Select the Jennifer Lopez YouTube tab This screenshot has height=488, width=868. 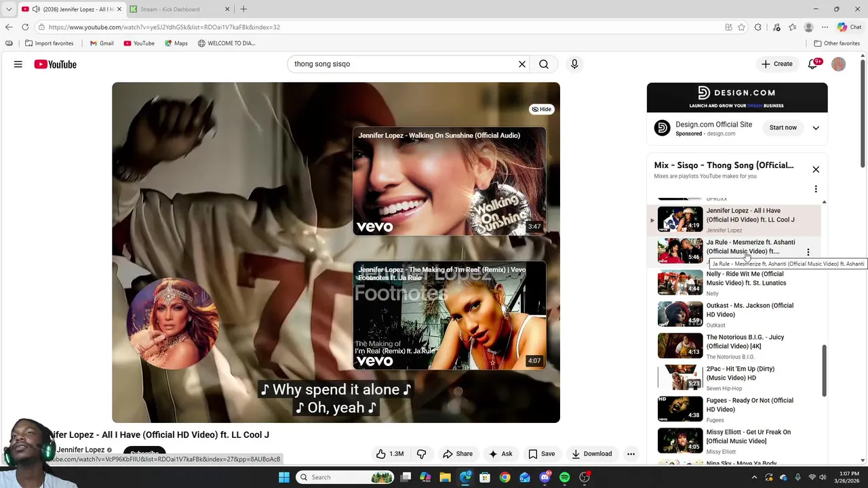(71, 9)
